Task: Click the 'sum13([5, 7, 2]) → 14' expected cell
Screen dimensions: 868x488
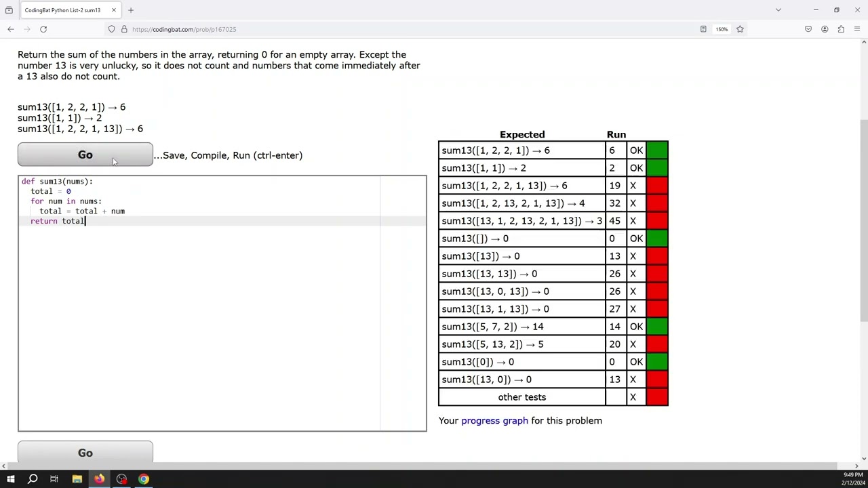Action: (521, 327)
